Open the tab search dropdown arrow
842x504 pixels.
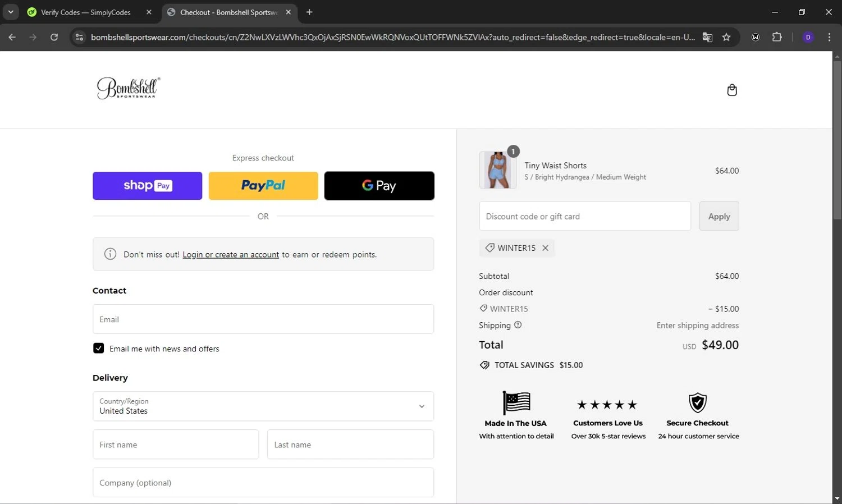tap(11, 12)
